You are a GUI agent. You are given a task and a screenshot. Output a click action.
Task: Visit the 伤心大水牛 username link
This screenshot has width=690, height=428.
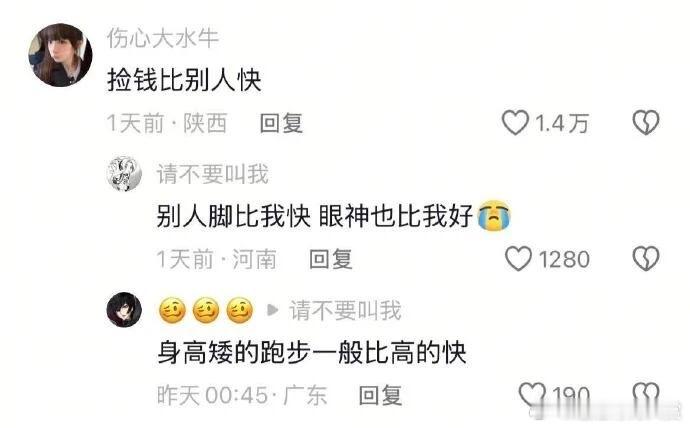point(163,38)
